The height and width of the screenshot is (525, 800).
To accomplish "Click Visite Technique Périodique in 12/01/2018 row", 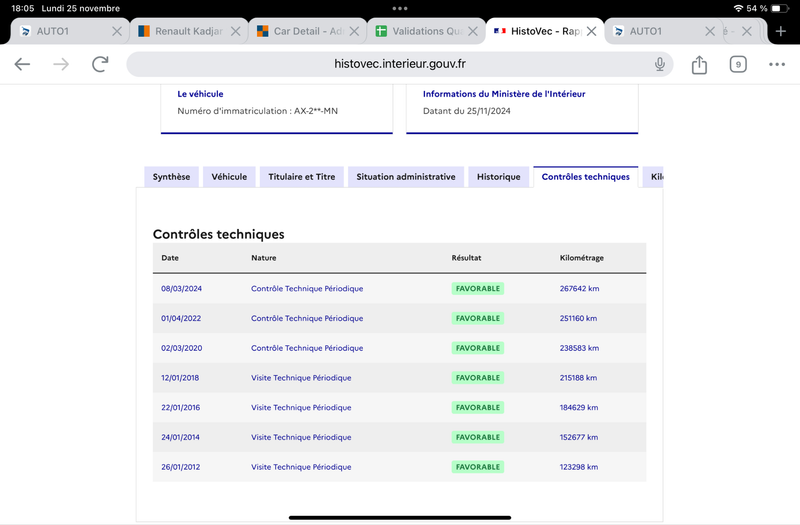I will click(x=301, y=378).
